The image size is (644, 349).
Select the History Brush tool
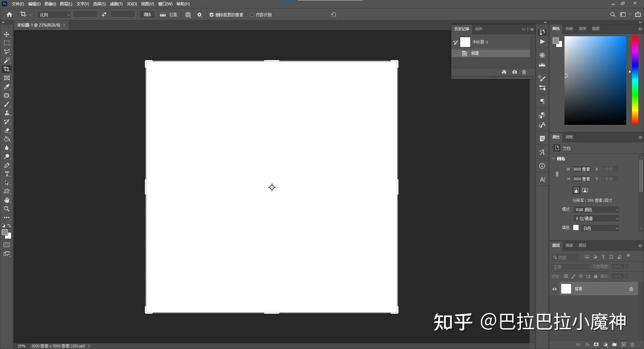pos(7,122)
